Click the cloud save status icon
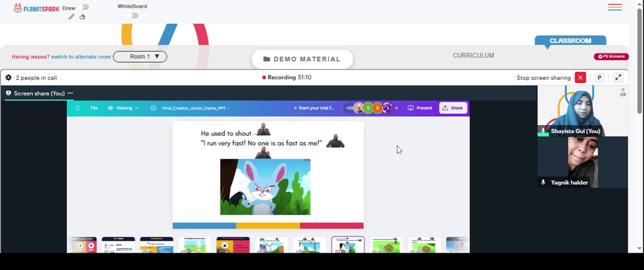644x270 pixels. pyautogui.click(x=154, y=108)
